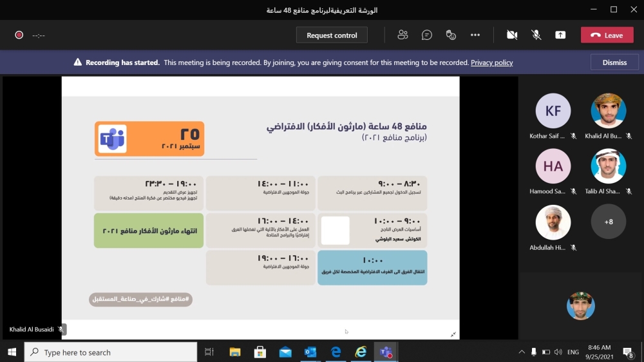Select Khalid Al Bu... participant photo
Viewport: 644px width, 362px height.
(x=609, y=111)
